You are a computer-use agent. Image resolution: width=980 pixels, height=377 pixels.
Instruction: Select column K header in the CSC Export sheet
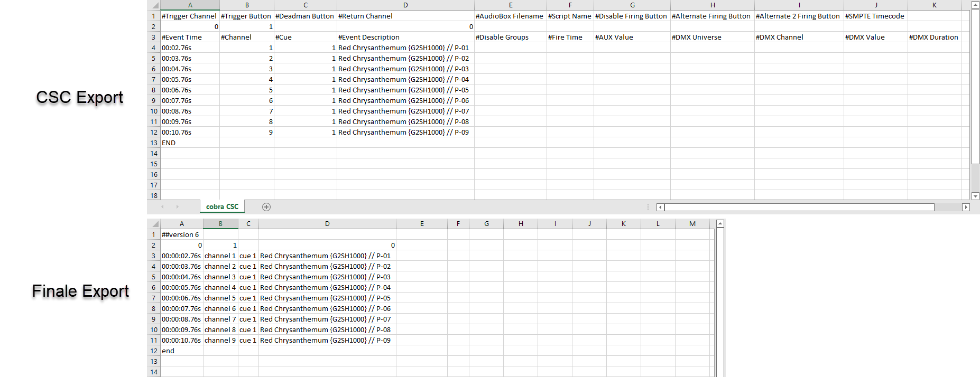934,5
